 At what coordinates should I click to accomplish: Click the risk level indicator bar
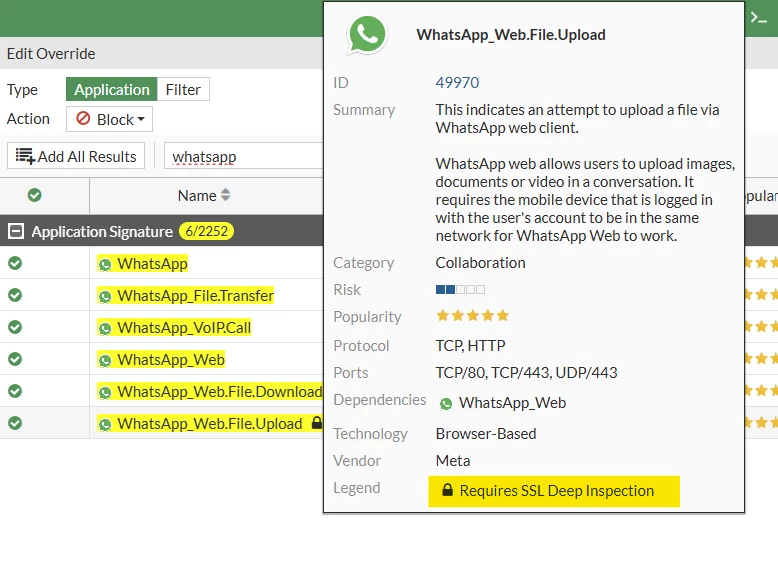[x=460, y=289]
